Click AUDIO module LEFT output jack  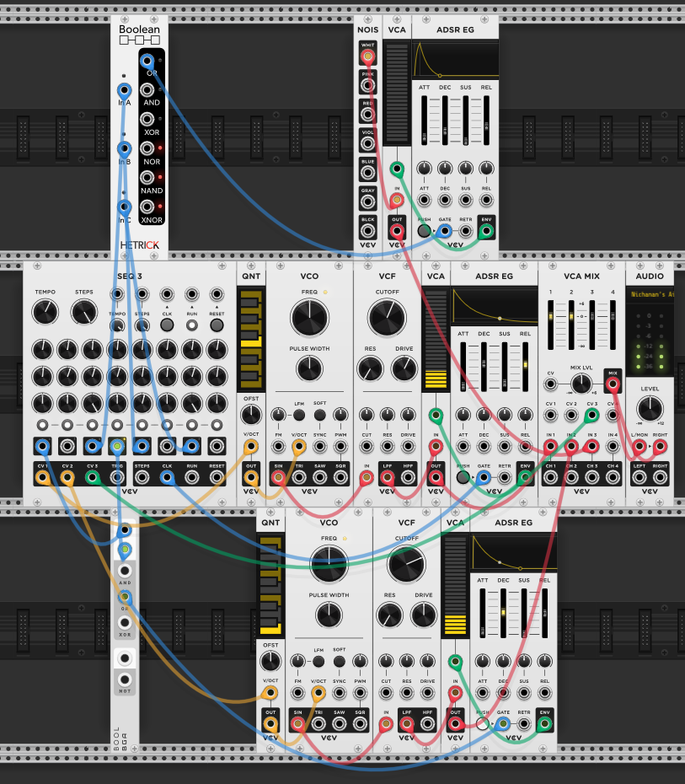[x=640, y=477]
